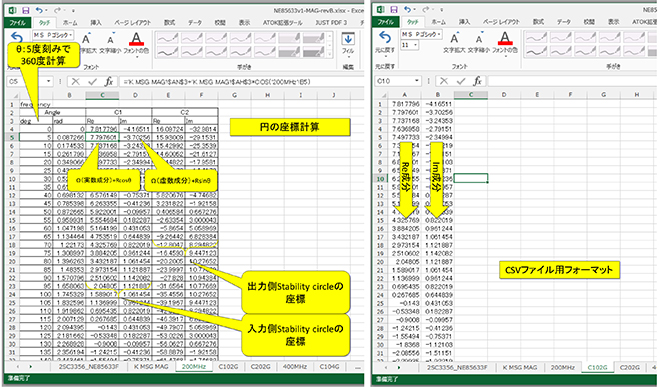The width and height of the screenshot is (660, 387).
Task: Select first pen style in right window ink gallery
Action: tap(535, 37)
